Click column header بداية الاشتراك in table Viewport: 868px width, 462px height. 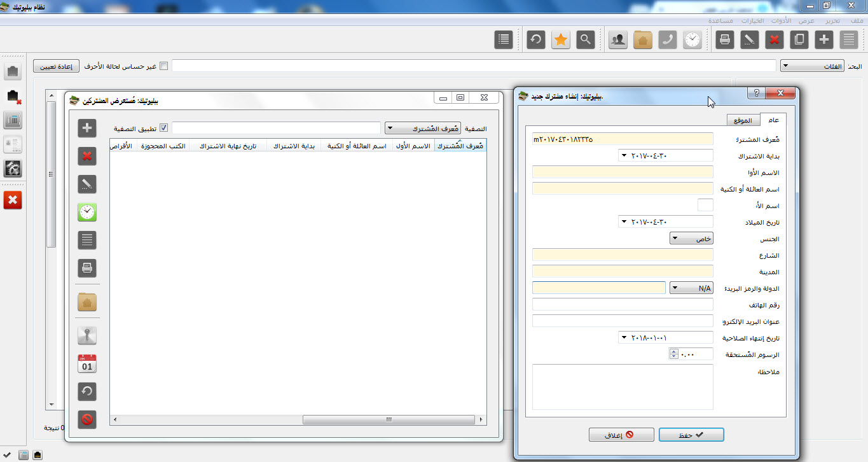[x=294, y=146]
